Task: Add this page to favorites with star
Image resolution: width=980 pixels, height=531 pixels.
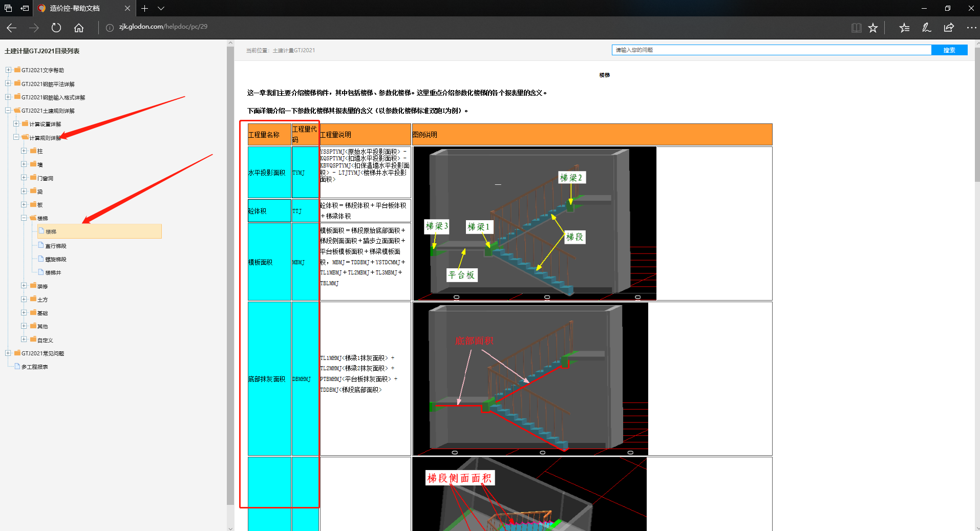Action: click(873, 28)
